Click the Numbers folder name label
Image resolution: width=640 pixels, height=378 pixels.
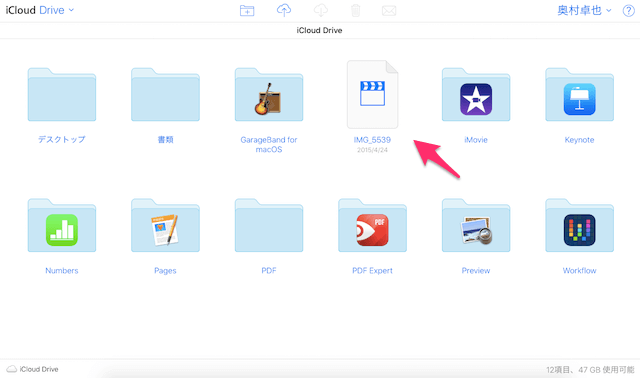62,270
